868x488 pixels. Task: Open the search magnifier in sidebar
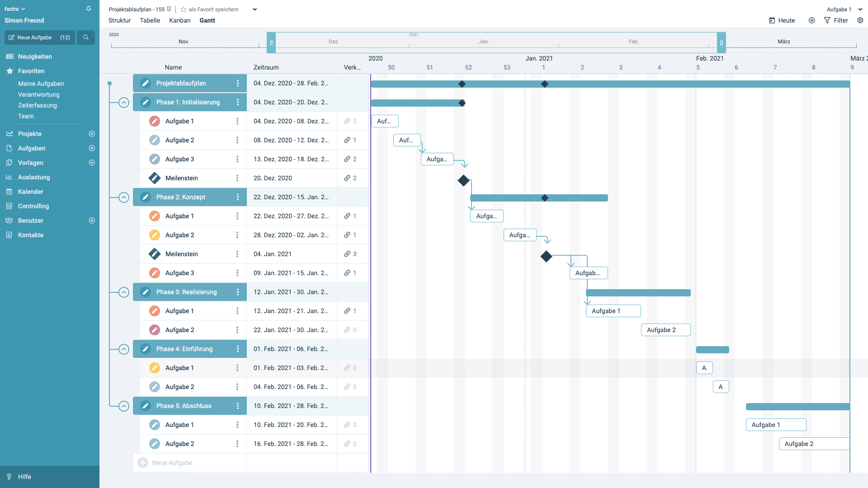coord(86,38)
